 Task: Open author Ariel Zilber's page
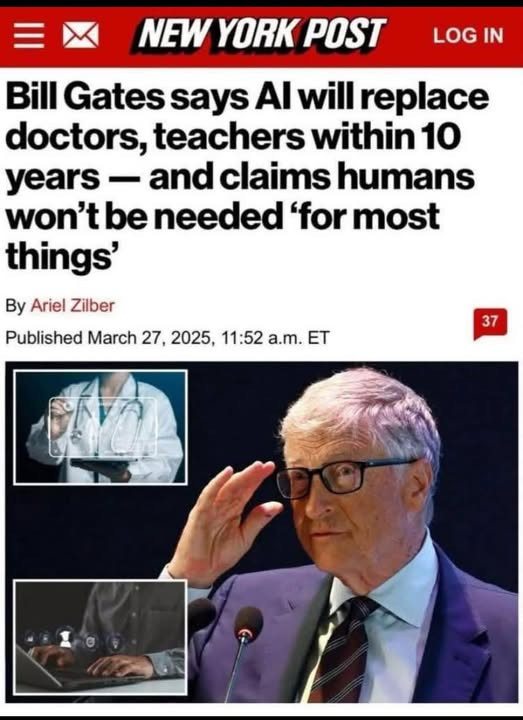73,306
